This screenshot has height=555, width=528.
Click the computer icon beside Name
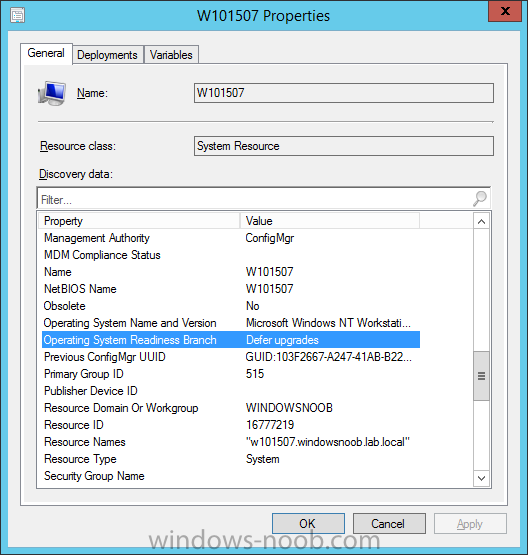coord(52,93)
